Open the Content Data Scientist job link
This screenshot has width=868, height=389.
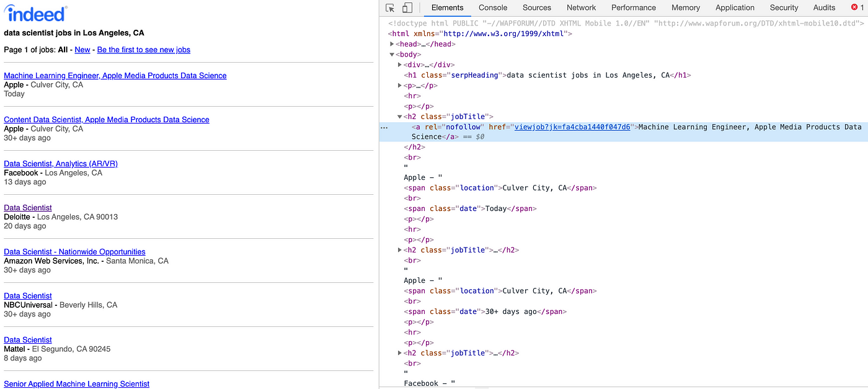pos(107,120)
